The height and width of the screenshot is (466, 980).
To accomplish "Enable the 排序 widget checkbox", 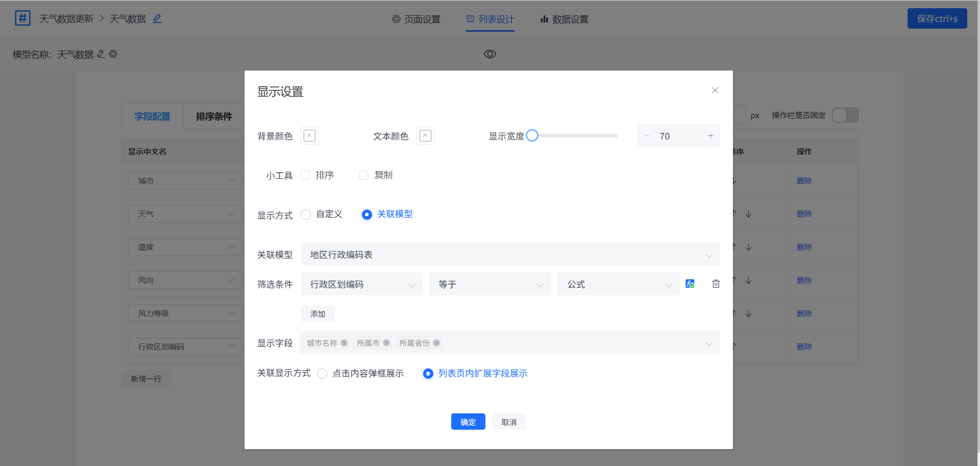I will (305, 175).
